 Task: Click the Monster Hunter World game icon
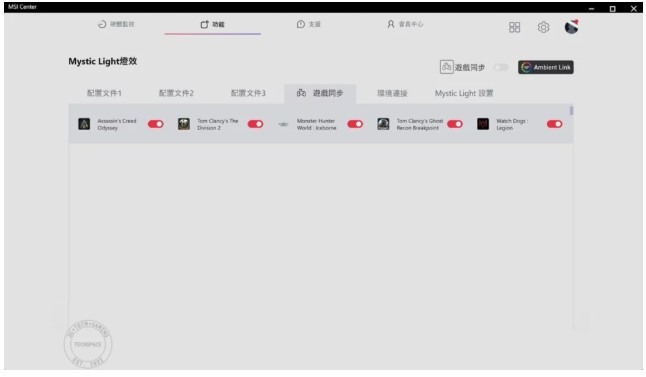[x=283, y=124]
